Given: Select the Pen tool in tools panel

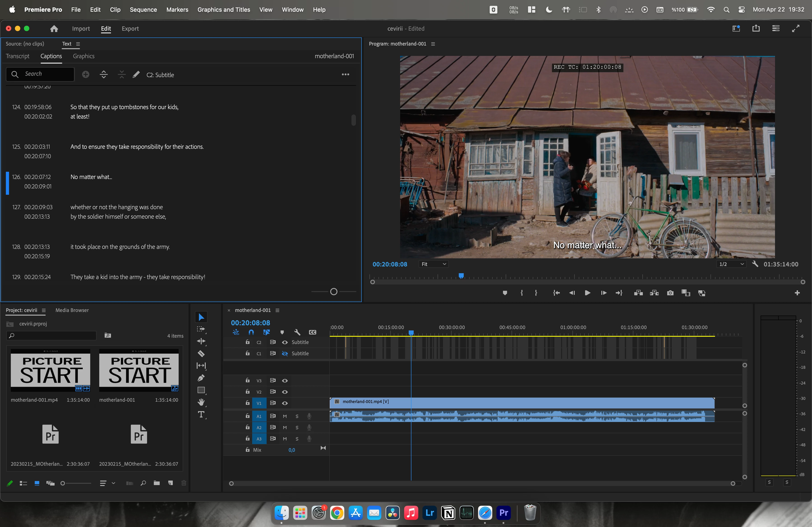Looking at the screenshot, I should [201, 378].
